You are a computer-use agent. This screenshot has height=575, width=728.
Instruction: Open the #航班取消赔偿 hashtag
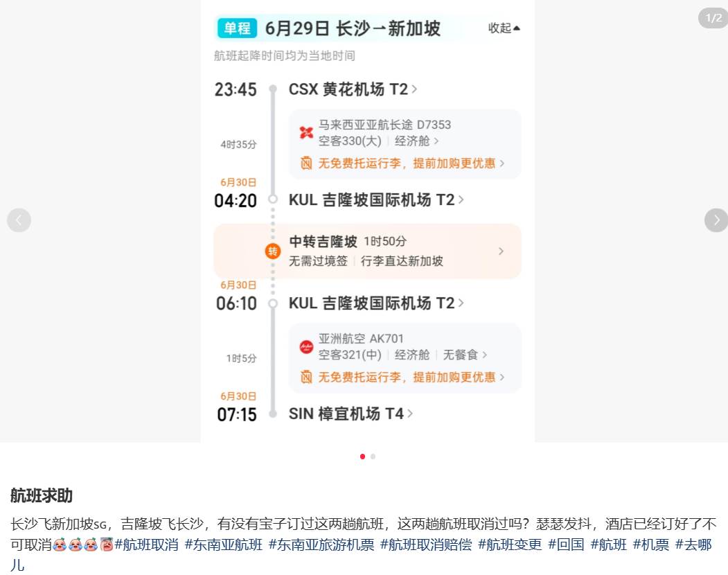coord(425,545)
